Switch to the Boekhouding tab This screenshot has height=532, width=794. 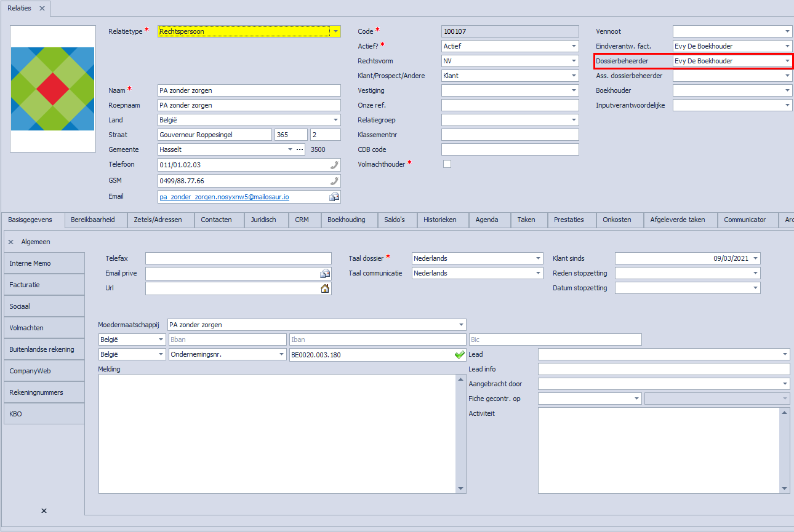coord(346,220)
